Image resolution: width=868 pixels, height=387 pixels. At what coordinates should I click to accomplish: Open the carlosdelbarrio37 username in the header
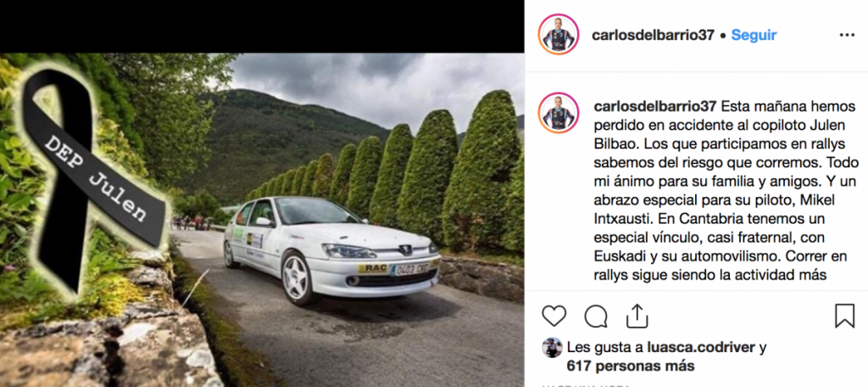click(x=653, y=35)
